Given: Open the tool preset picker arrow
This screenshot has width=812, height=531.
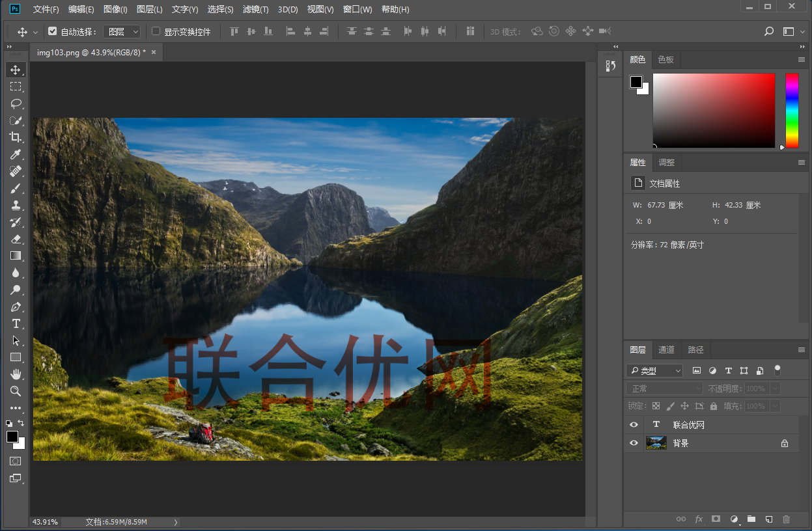Looking at the screenshot, I should pyautogui.click(x=35, y=32).
